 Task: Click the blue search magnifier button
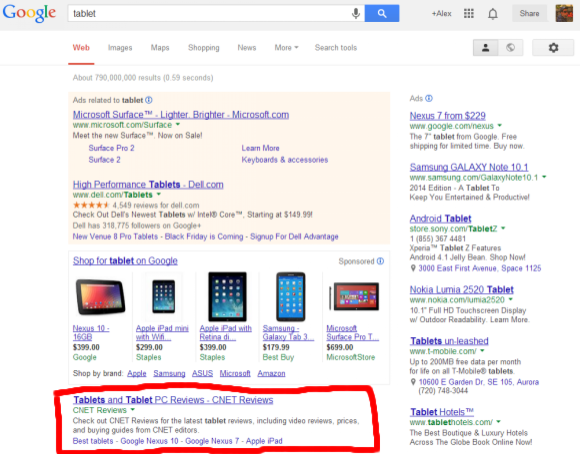[382, 14]
